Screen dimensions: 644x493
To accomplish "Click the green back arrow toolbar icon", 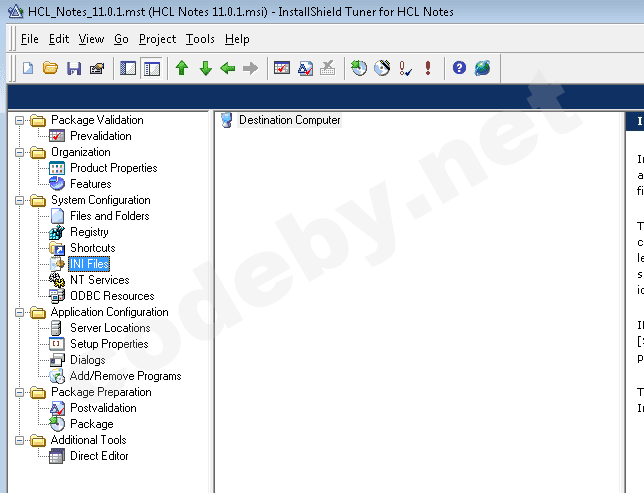I will coord(228,68).
